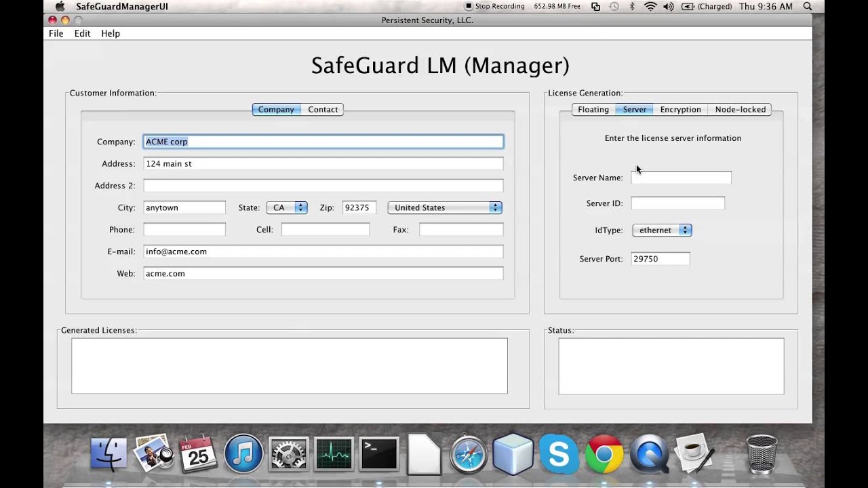868x488 pixels.
Task: Open Activity Monitor in the Dock
Action: pyautogui.click(x=334, y=453)
